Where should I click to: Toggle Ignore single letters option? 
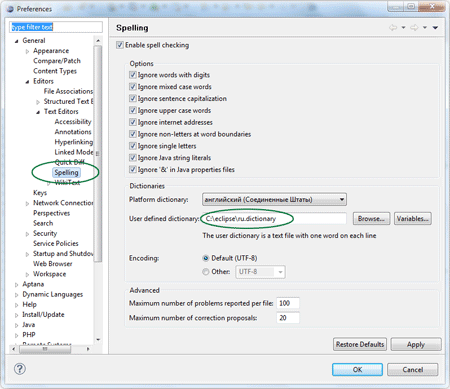(x=133, y=146)
